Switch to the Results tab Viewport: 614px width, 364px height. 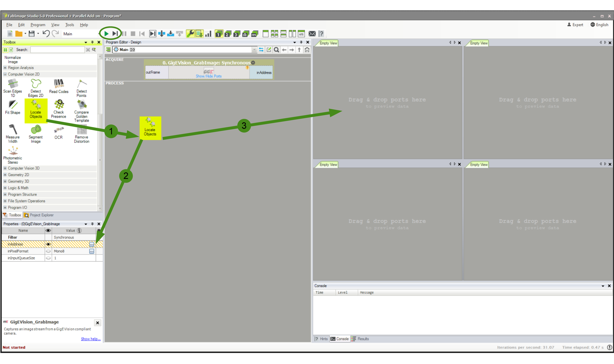360,339
